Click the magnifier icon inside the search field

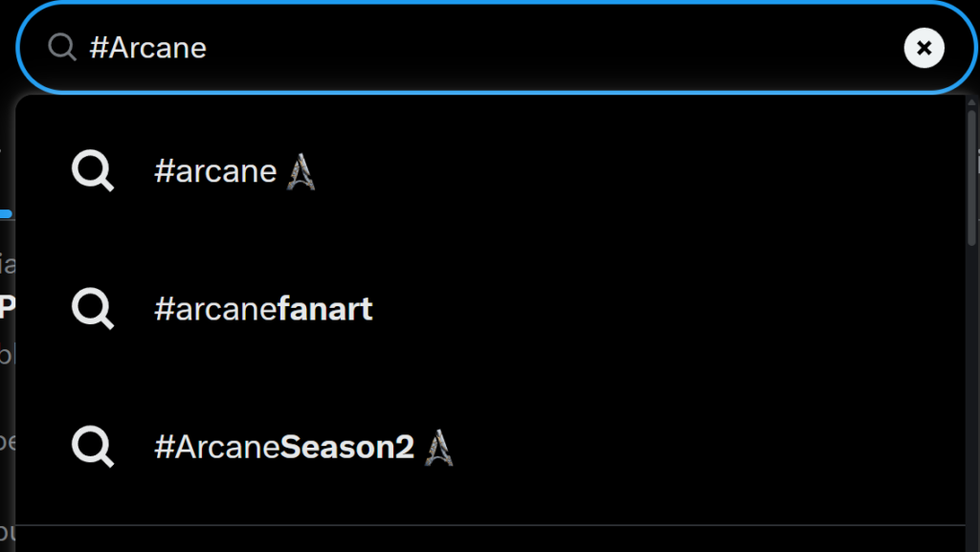(62, 48)
